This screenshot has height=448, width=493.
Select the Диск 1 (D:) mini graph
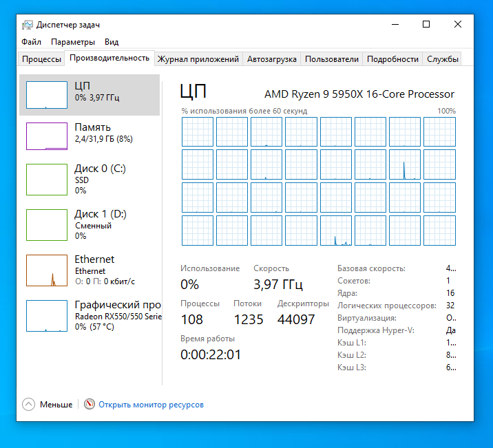pyautogui.click(x=47, y=225)
